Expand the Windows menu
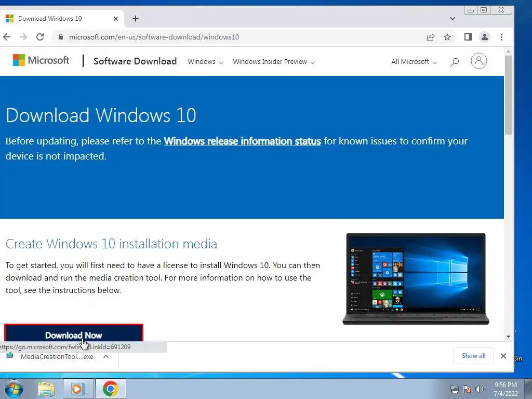This screenshot has height=399, width=532. click(x=205, y=62)
